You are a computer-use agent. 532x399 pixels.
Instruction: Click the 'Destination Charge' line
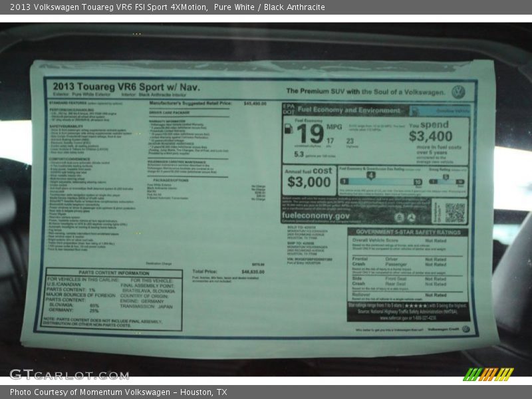pyautogui.click(x=159, y=263)
